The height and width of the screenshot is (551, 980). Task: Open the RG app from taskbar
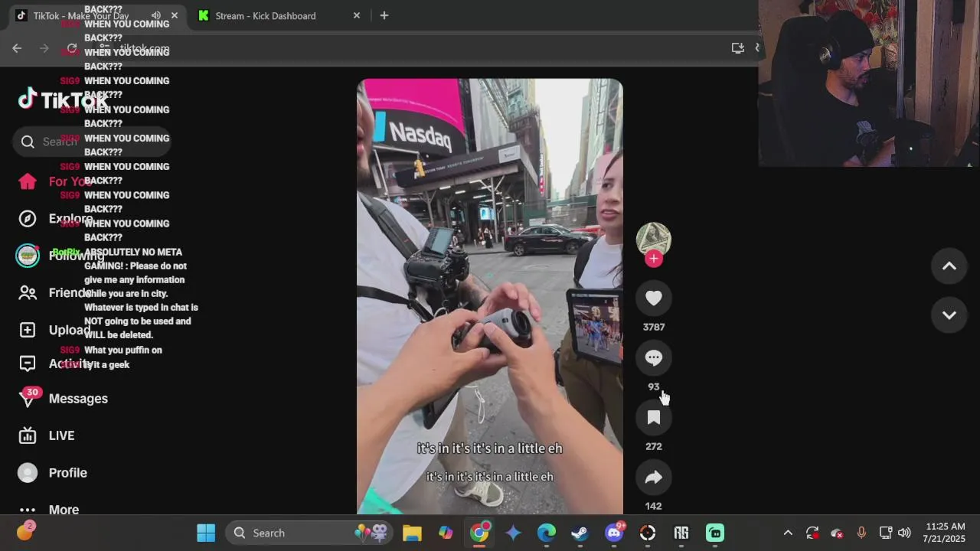[x=681, y=533]
